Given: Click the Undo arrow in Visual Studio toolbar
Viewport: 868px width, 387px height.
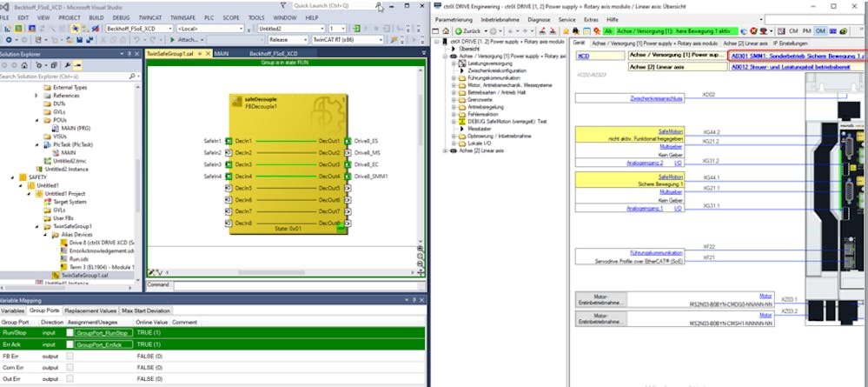Looking at the screenshot, I should (x=138, y=40).
